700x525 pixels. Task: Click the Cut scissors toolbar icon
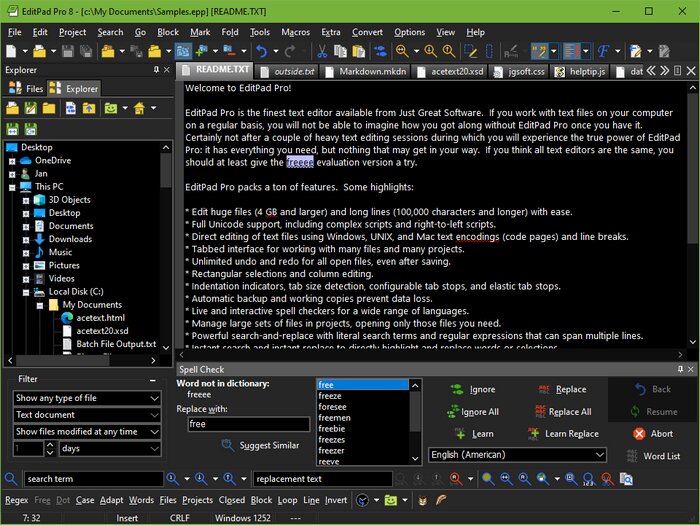pyautogui.click(x=321, y=51)
